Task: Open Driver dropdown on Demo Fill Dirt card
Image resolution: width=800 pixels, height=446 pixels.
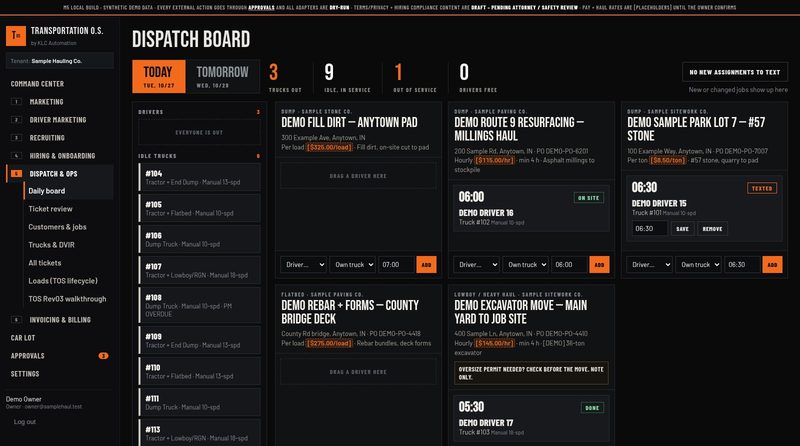Action: pyautogui.click(x=304, y=264)
